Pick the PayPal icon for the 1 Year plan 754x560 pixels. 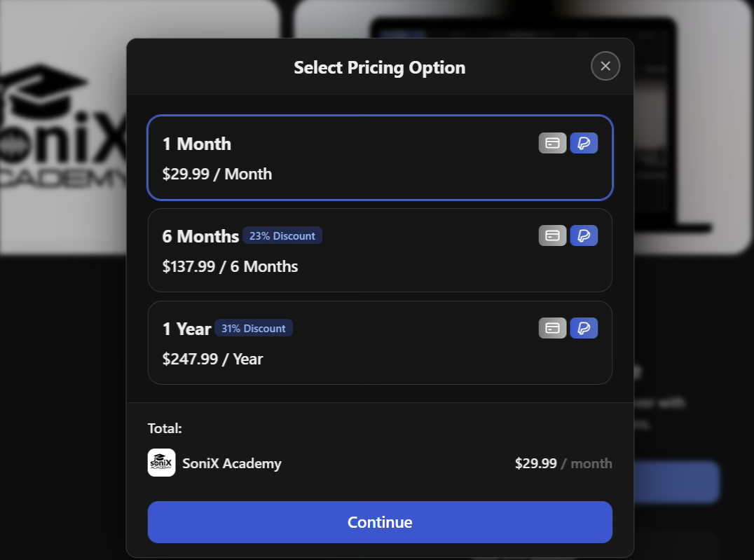click(584, 327)
